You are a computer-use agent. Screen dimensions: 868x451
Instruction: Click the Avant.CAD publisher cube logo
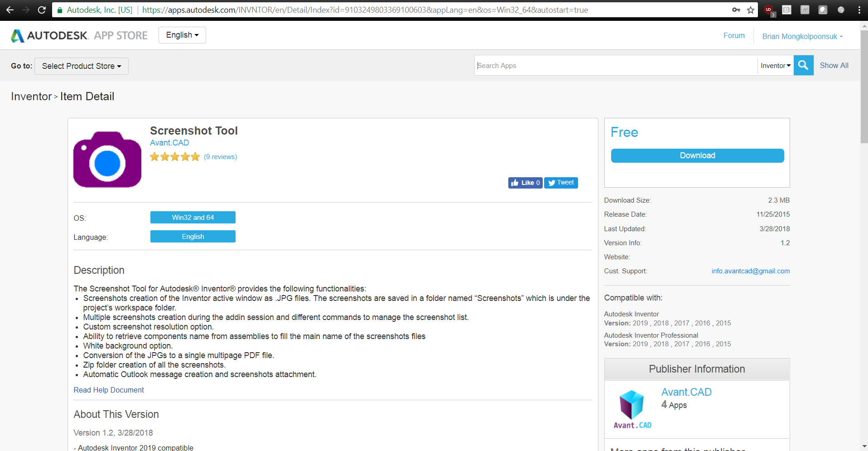(632, 409)
